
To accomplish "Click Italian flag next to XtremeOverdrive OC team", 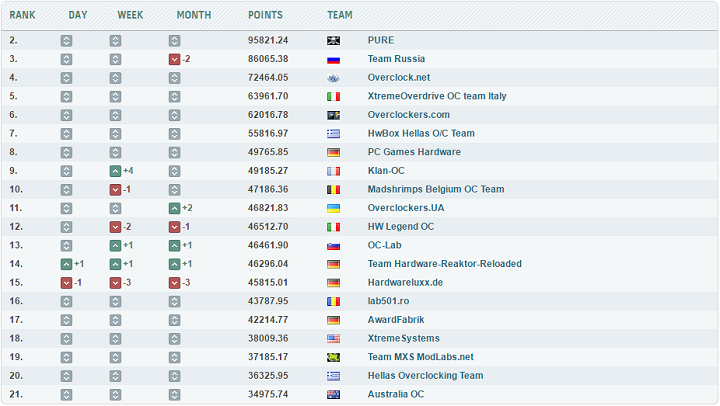I will (x=334, y=97).
